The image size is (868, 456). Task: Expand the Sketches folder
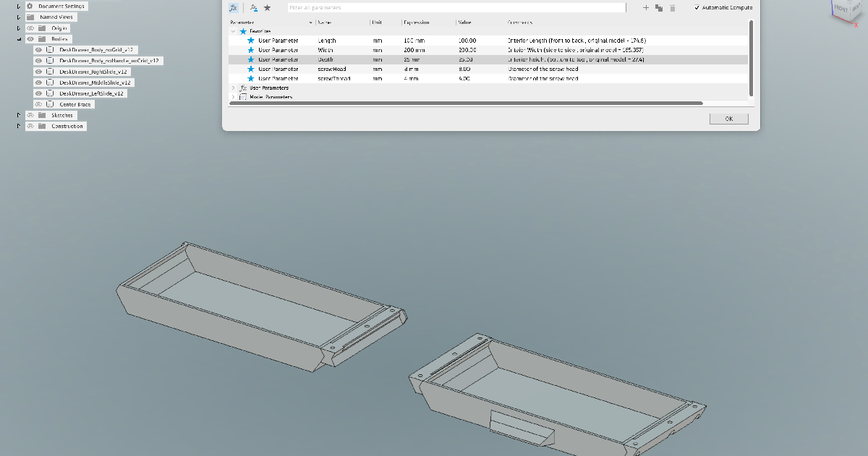(x=18, y=115)
